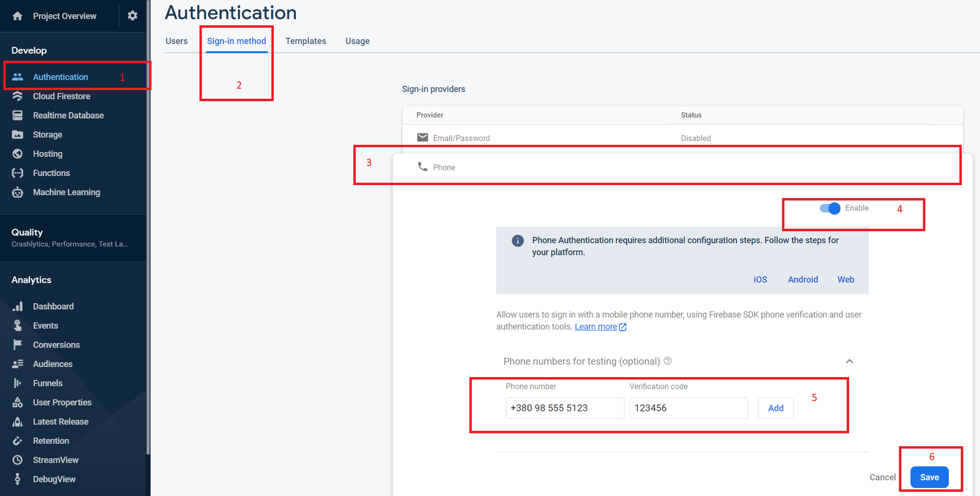Click the Cancel button
Image resolution: width=980 pixels, height=496 pixels.
click(883, 478)
